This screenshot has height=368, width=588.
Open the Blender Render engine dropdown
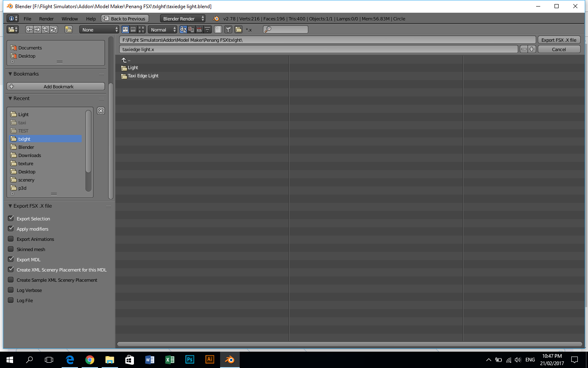click(x=183, y=18)
